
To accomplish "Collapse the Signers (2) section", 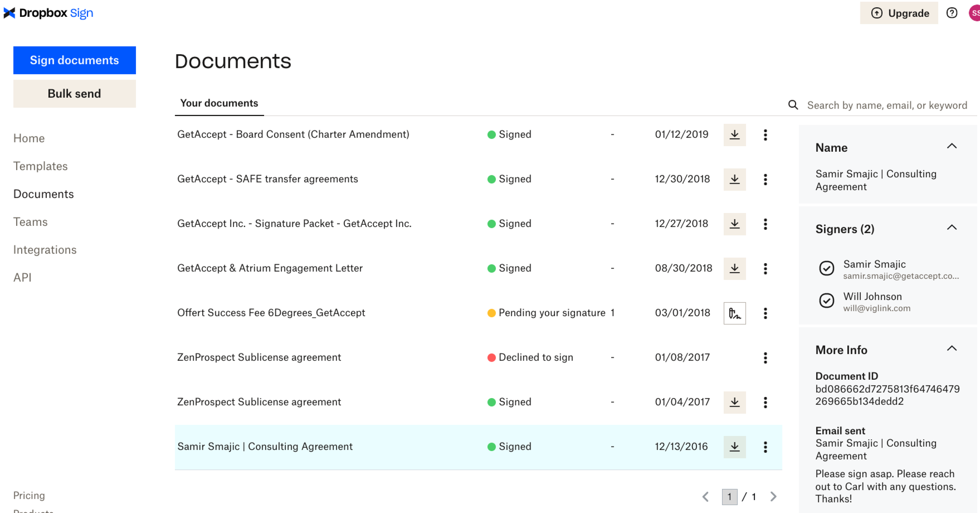I will (952, 227).
